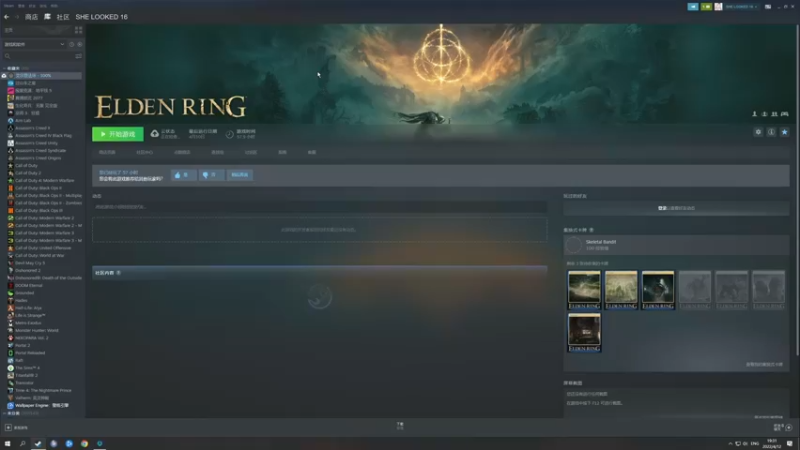Open game settings gear icon
The image size is (800, 450).
758,132
